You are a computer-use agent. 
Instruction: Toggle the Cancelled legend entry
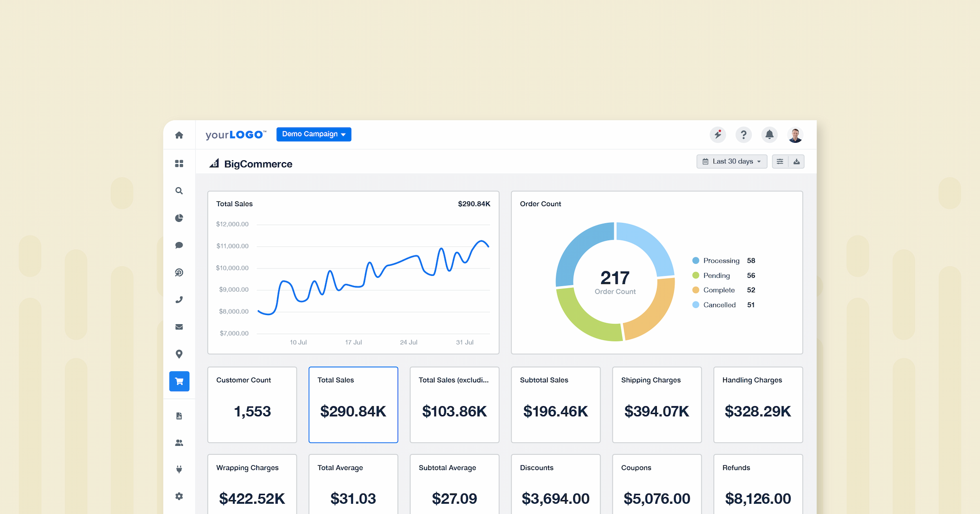tap(719, 304)
